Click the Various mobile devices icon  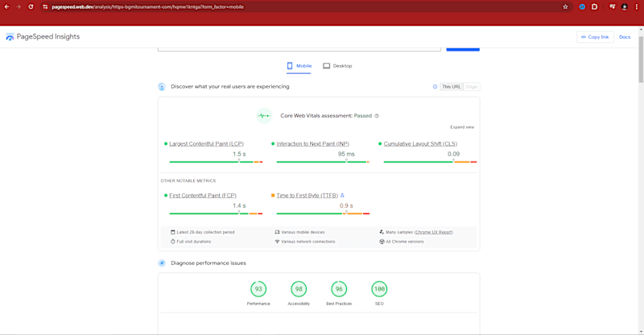pos(277,232)
